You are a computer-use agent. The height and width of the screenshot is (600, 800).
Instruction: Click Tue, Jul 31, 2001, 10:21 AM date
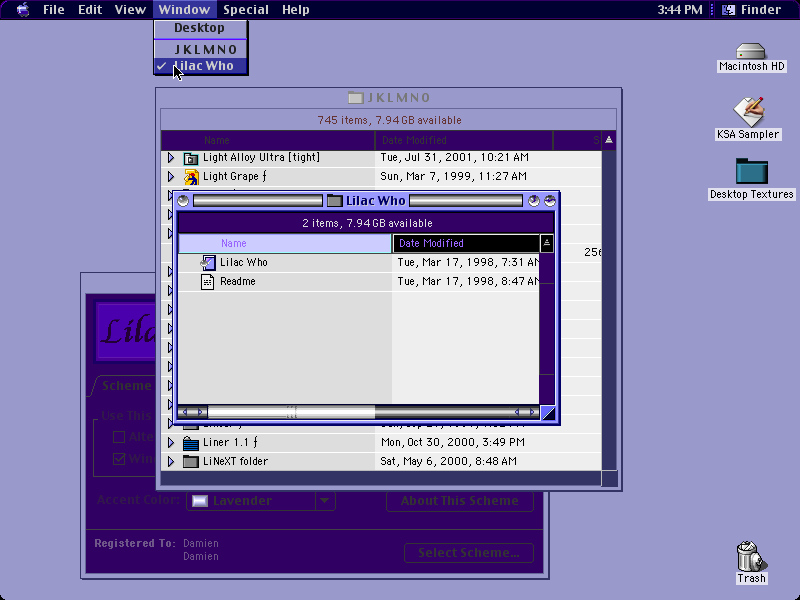455,158
